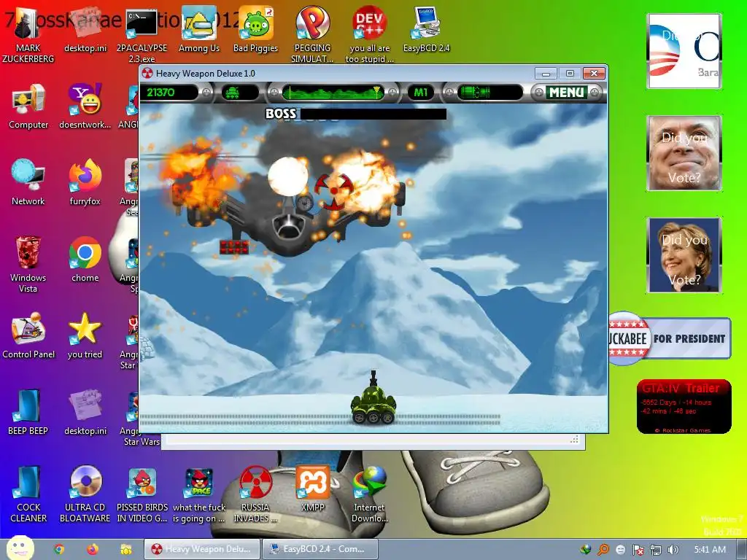Viewport: 747px width, 560px height.
Task: Select the chome Chrome desktop icon
Action: (x=85, y=260)
